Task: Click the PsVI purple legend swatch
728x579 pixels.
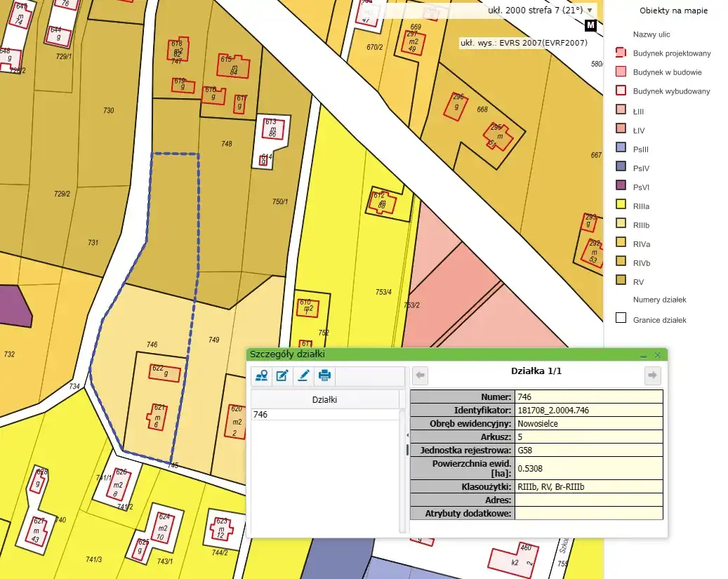Action: coord(621,187)
